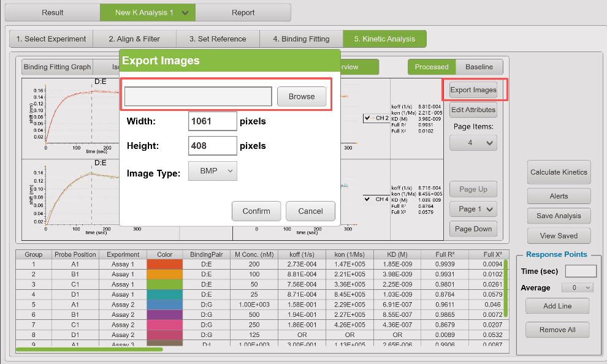Go to step 2. Align & Filter

(134, 39)
